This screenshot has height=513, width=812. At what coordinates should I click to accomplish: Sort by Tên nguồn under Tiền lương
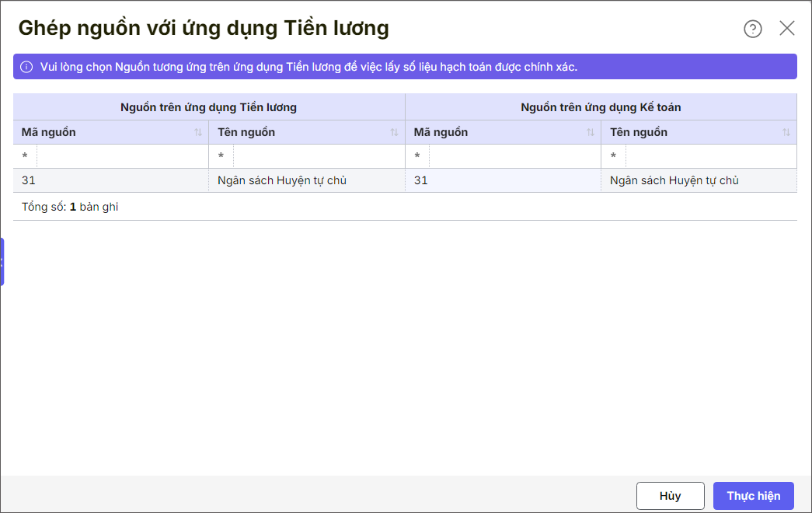tap(394, 133)
